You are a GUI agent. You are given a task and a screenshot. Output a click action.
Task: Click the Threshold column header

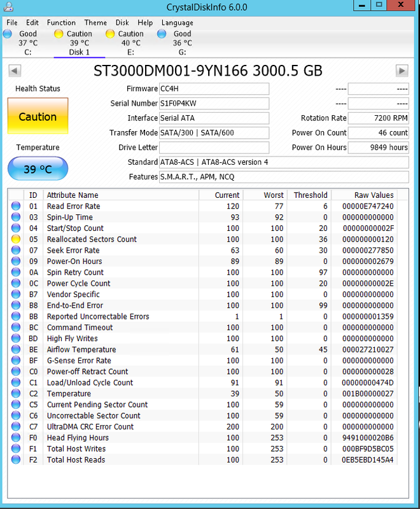tap(309, 195)
